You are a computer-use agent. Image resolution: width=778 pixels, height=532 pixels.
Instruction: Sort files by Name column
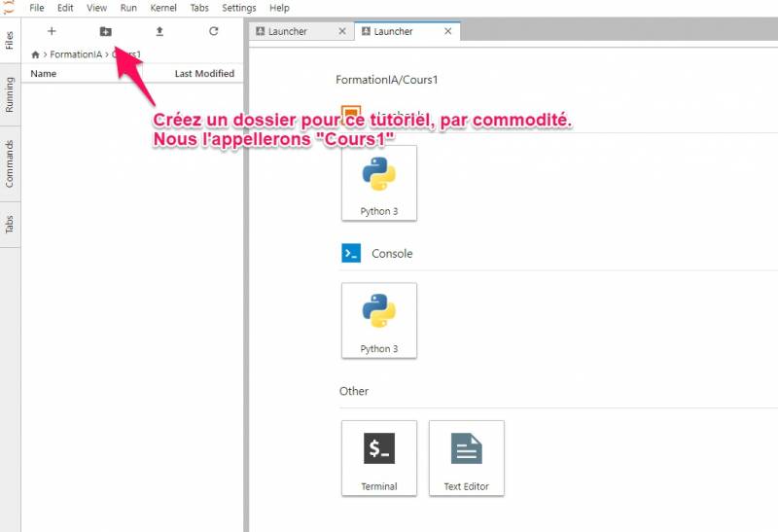[x=44, y=74]
